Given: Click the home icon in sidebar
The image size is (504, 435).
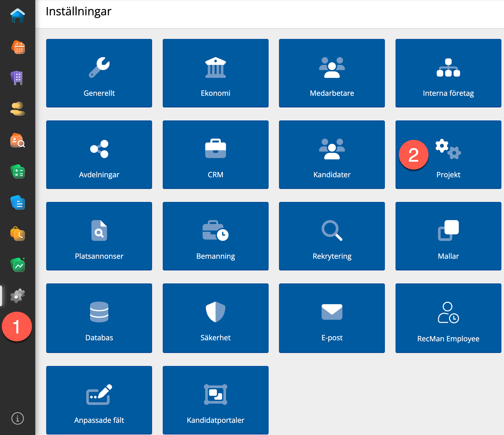Looking at the screenshot, I should [18, 16].
